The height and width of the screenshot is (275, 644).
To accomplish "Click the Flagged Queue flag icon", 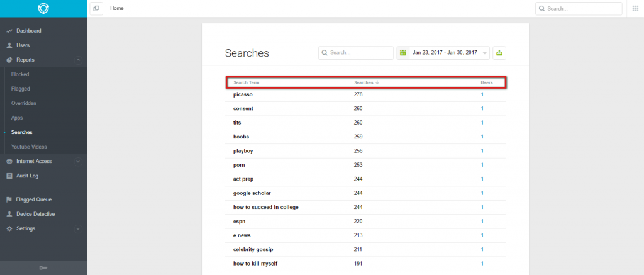I will click(9, 199).
